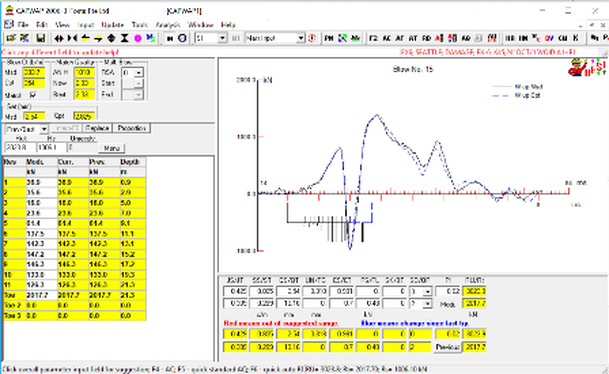Viewport: 609px width, 374px height.
Task: Open the Analysis menu
Action: (168, 24)
